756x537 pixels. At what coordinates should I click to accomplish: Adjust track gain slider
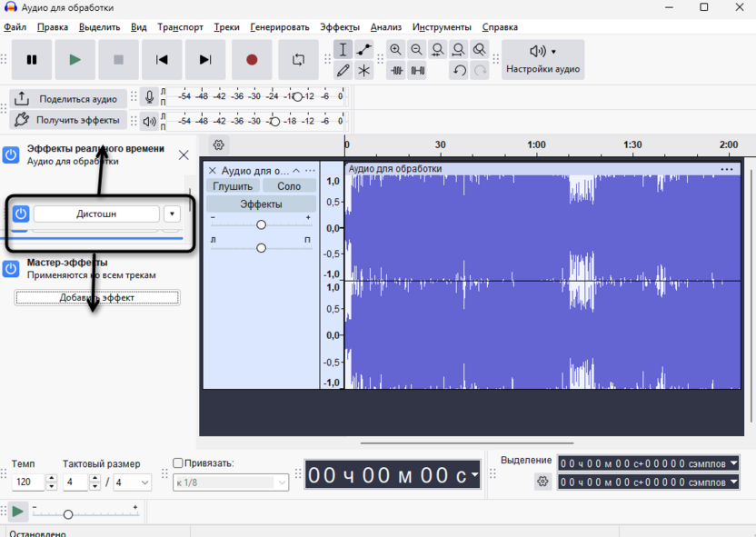click(x=261, y=224)
